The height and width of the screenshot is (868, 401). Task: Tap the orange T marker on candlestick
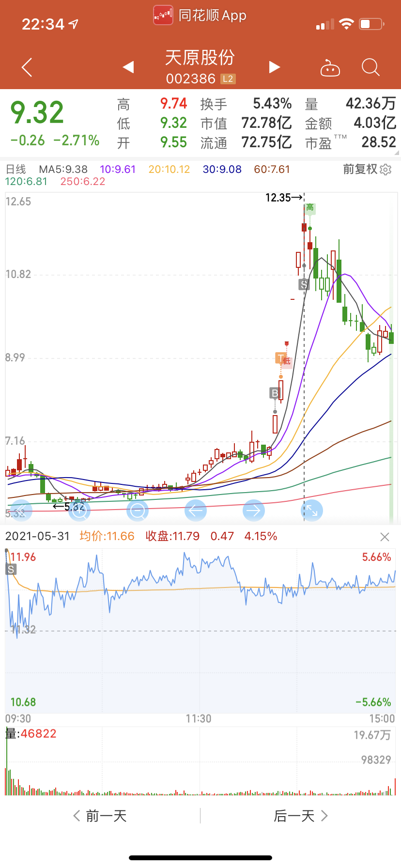pos(280,358)
